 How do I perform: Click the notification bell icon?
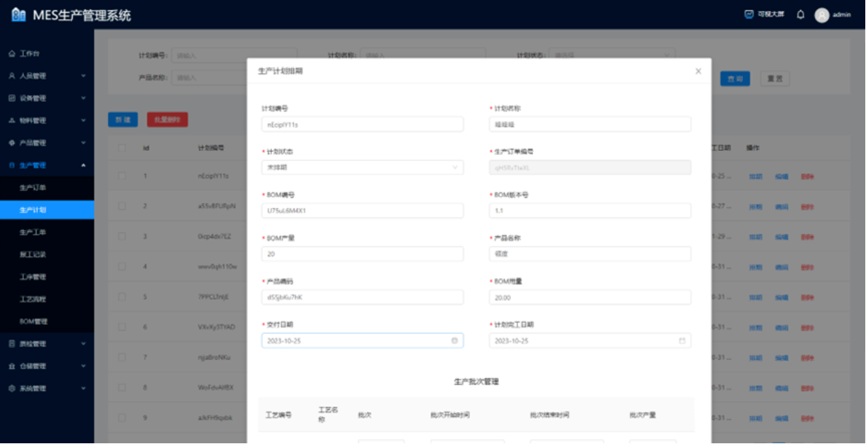pyautogui.click(x=800, y=14)
